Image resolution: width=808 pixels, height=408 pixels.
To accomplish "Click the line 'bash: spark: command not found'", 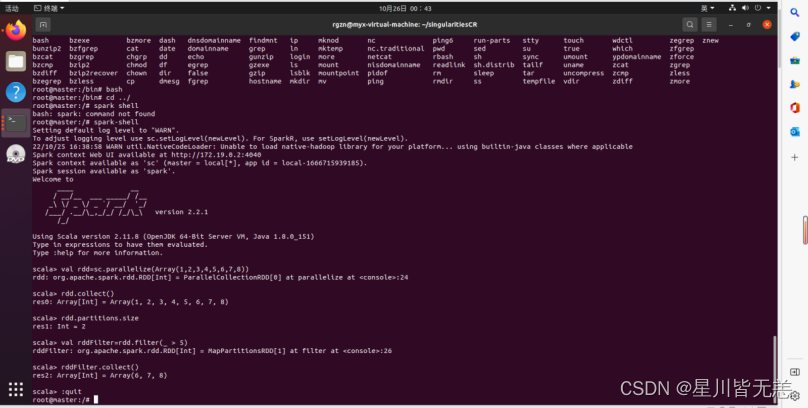I will point(93,114).
